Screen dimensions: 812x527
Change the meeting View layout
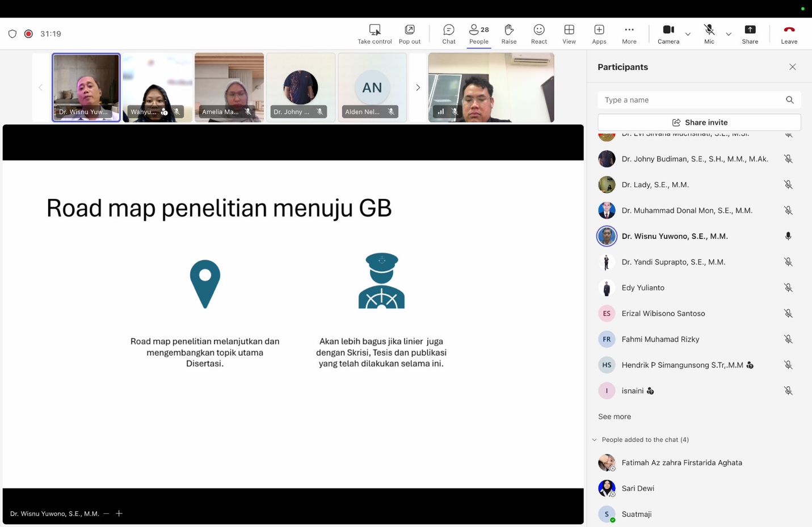pos(569,33)
